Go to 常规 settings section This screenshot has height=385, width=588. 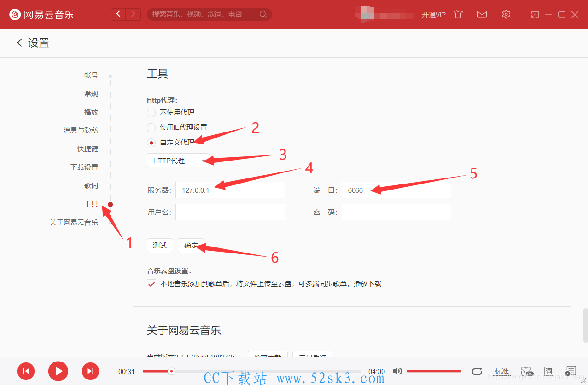tap(91, 94)
